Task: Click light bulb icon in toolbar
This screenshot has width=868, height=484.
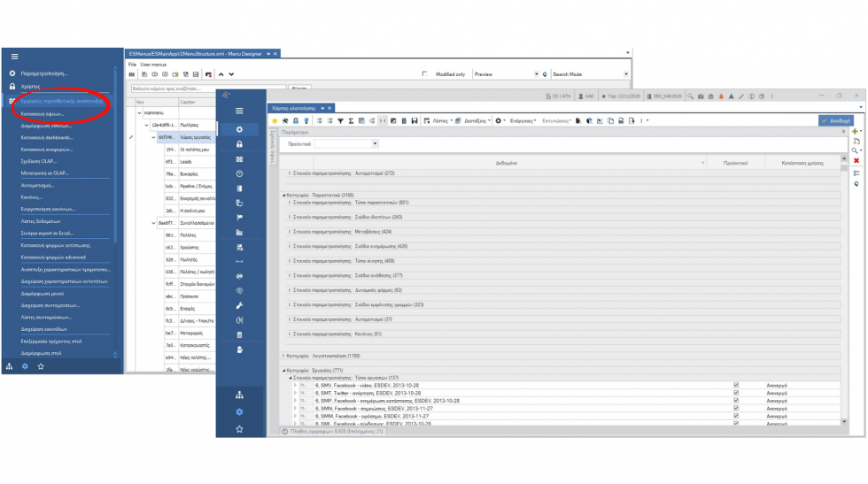Action: click(x=306, y=120)
